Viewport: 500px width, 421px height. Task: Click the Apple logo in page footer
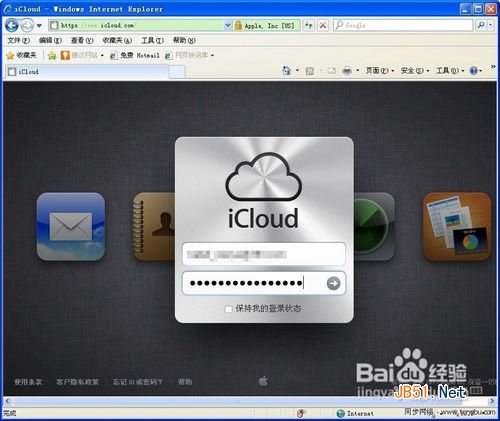click(263, 381)
